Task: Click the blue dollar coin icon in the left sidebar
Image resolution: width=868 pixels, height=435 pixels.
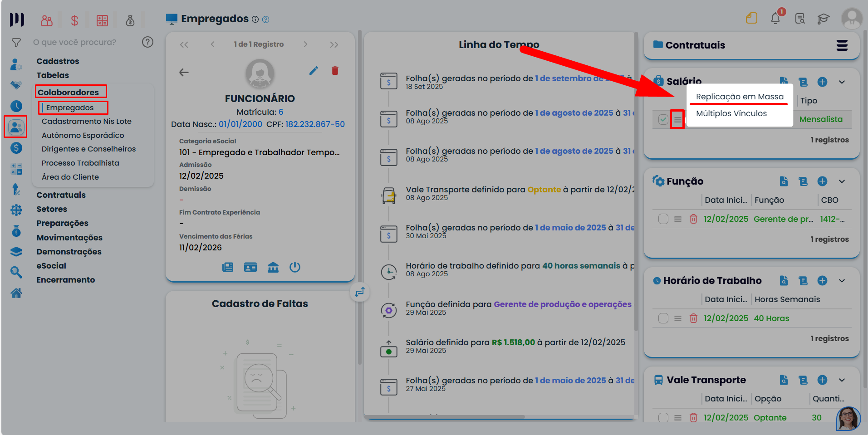Action: coord(16,148)
